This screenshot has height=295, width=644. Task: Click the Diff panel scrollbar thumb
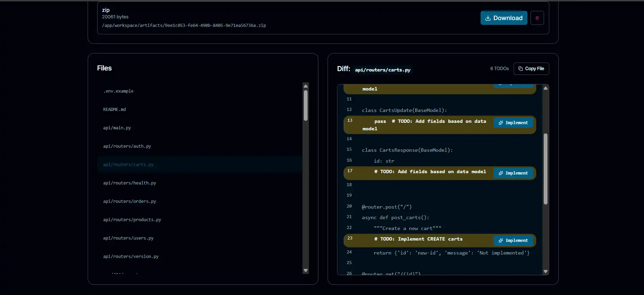(545, 169)
